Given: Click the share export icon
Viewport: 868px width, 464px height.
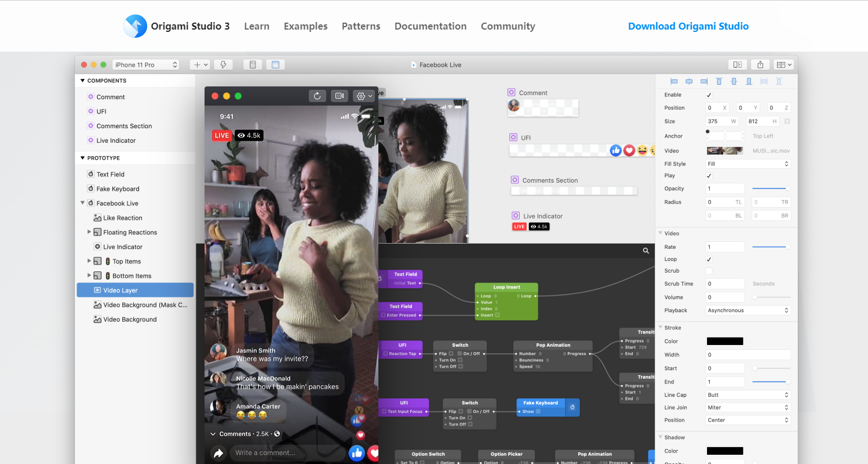Looking at the screenshot, I should click(x=760, y=65).
